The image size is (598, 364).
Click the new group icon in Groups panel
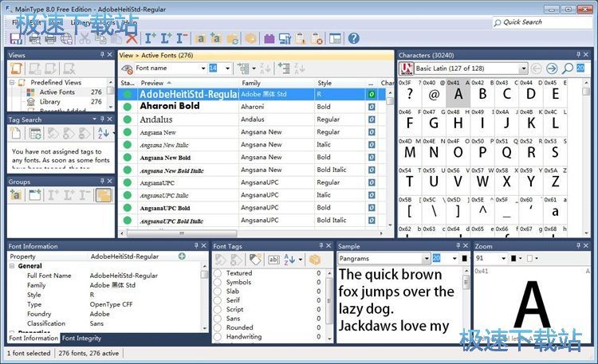click(x=34, y=195)
